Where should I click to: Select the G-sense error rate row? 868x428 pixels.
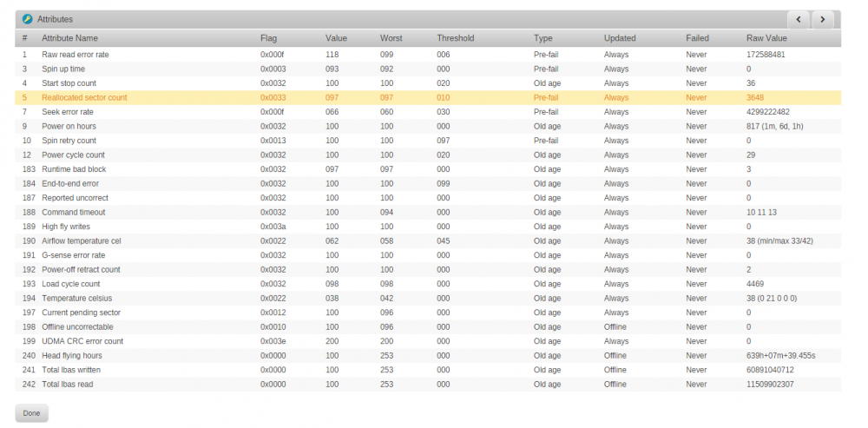pyautogui.click(x=428, y=255)
